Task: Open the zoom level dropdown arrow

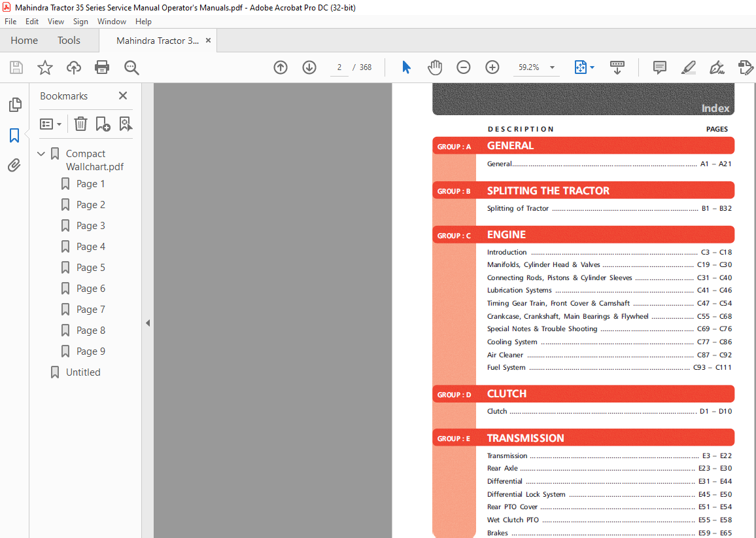Action: pyautogui.click(x=552, y=67)
